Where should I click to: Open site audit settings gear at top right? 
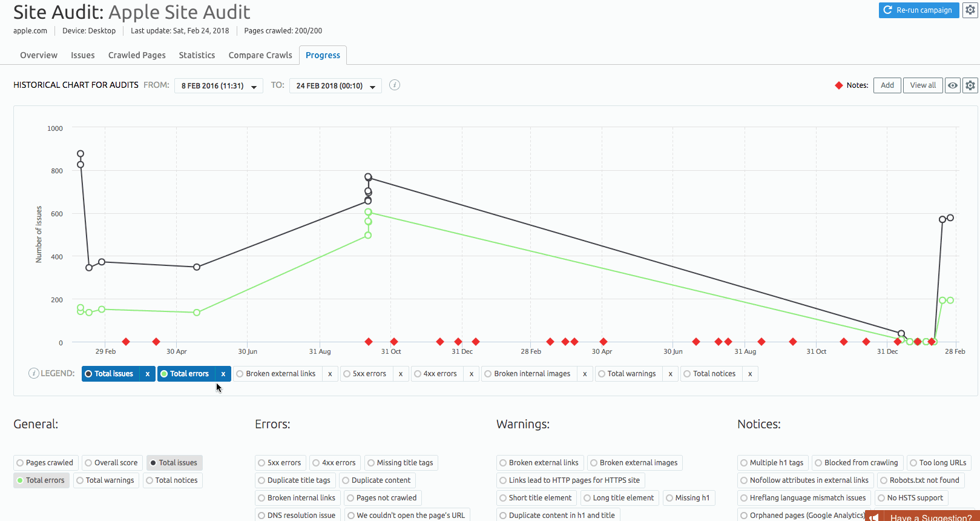point(970,10)
